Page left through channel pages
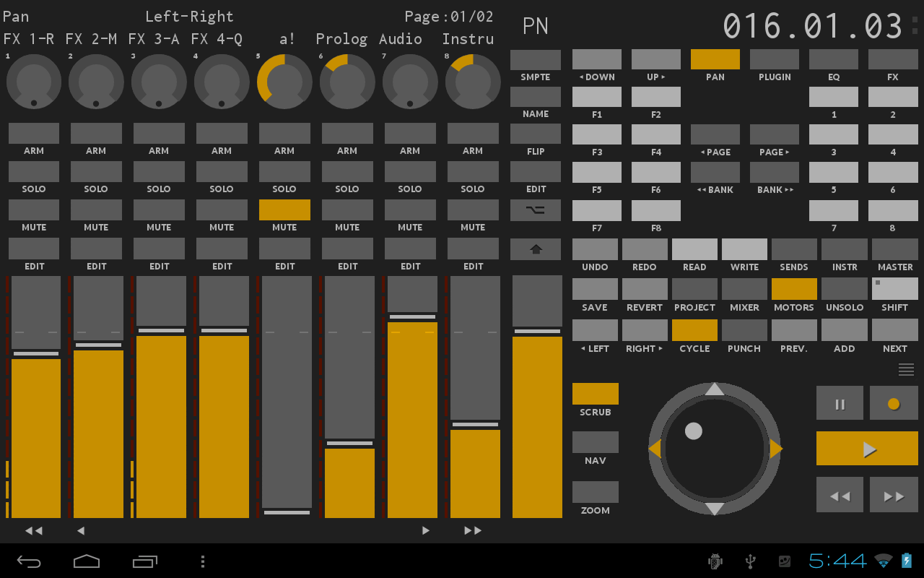Image resolution: width=924 pixels, height=578 pixels. point(715,134)
